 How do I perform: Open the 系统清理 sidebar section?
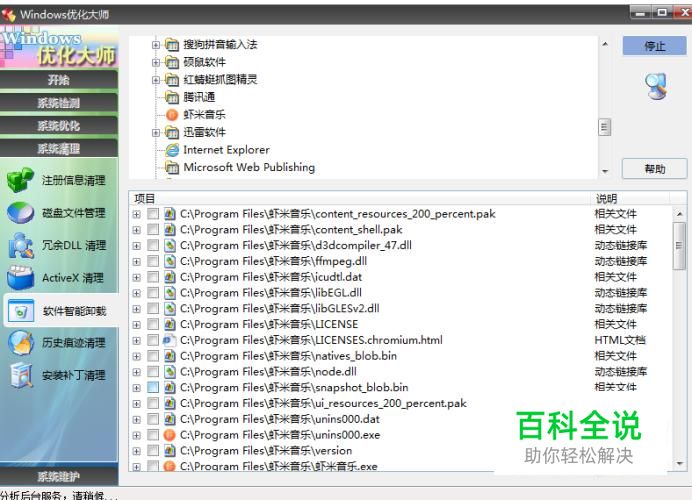(x=59, y=149)
